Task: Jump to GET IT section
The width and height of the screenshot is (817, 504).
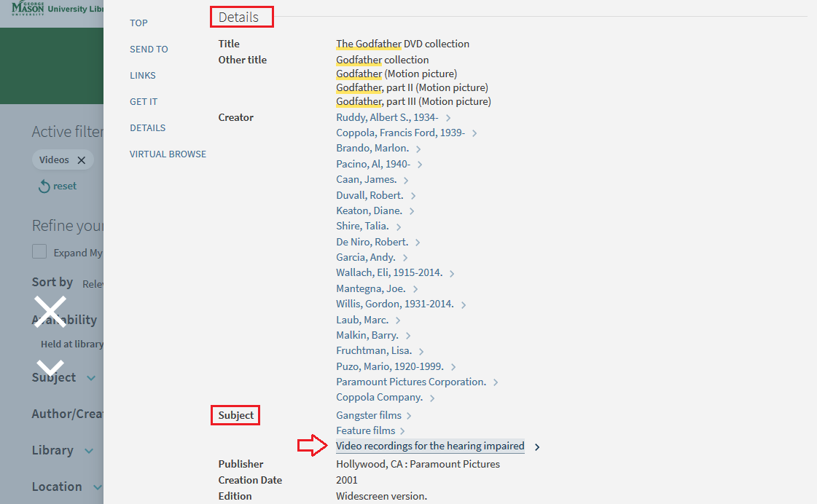Action: [x=144, y=102]
